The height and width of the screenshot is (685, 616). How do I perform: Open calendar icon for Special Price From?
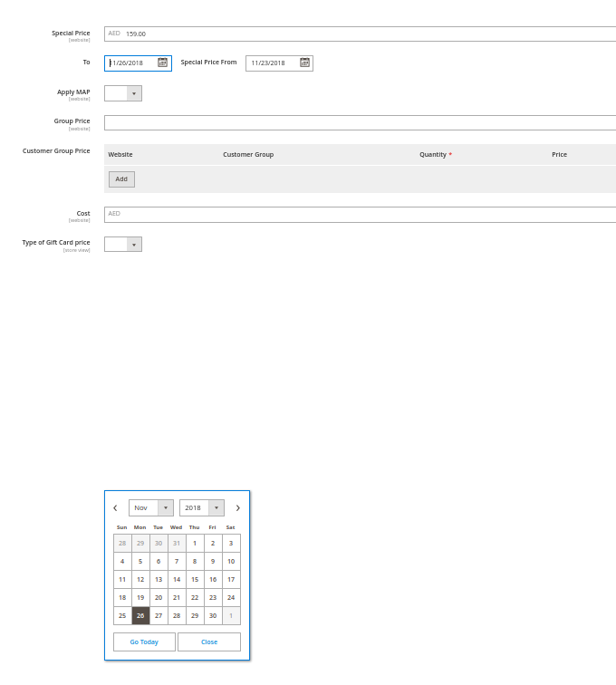point(304,63)
